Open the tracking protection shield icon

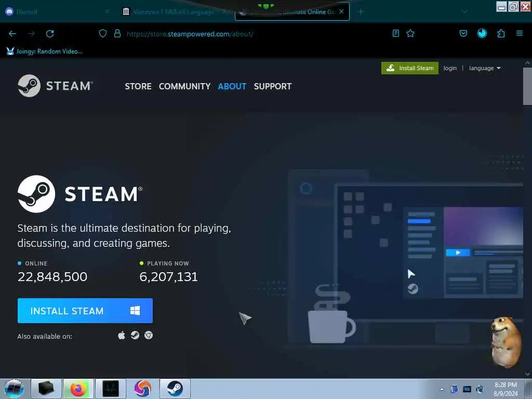[103, 33]
